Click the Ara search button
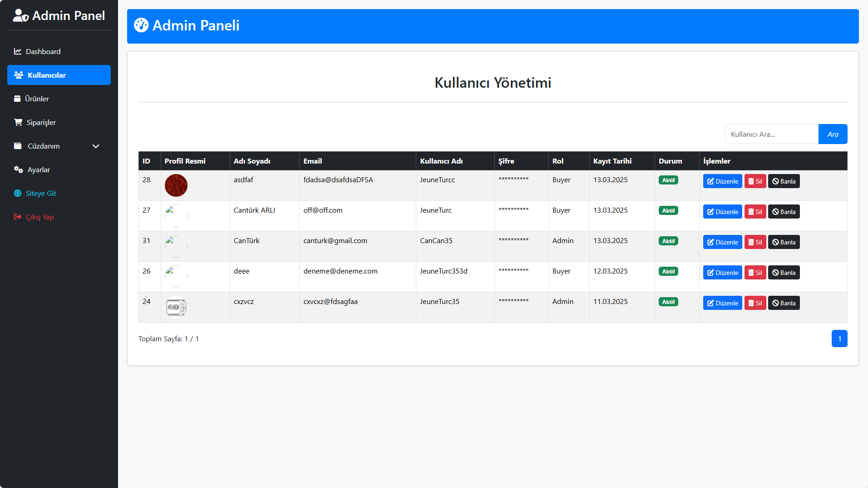 coord(833,134)
